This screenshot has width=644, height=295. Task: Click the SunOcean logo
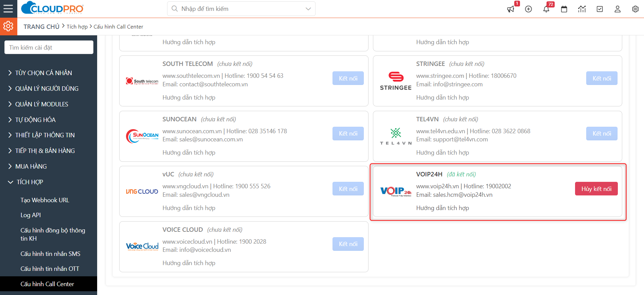[x=142, y=136]
